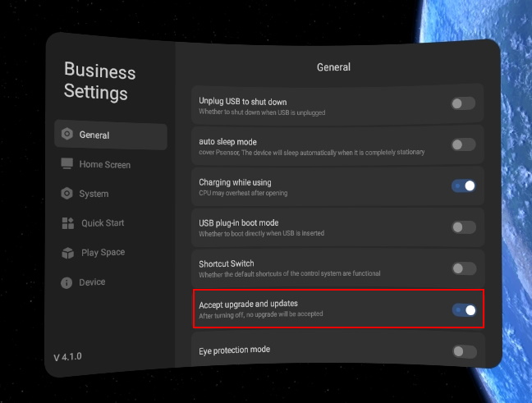Image resolution: width=532 pixels, height=403 pixels.
Task: Click the version number V 4.1.0
Action: pyautogui.click(x=67, y=357)
